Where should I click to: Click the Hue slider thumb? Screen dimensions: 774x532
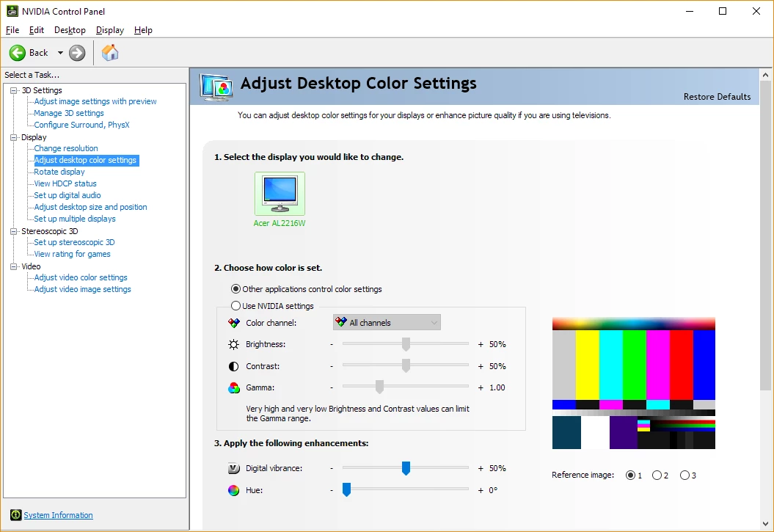coord(346,489)
